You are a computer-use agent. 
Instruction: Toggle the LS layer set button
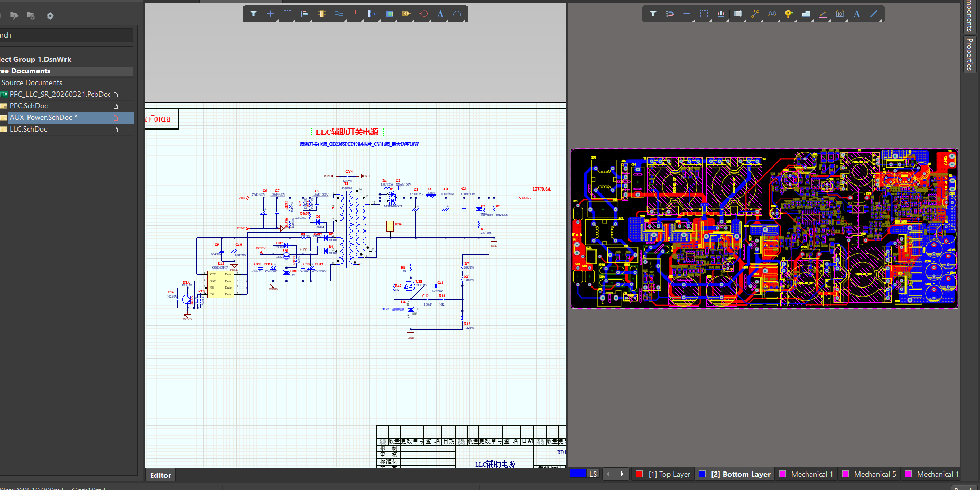click(x=593, y=474)
